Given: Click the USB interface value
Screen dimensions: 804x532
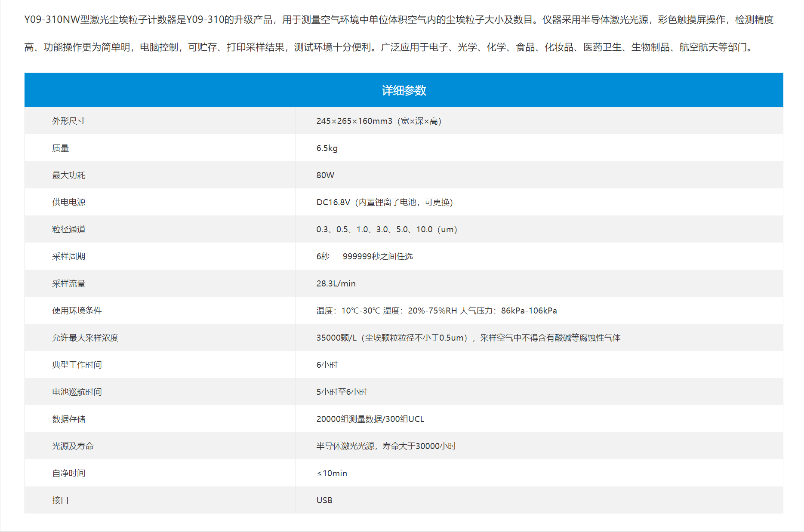Looking at the screenshot, I should pos(324,500).
